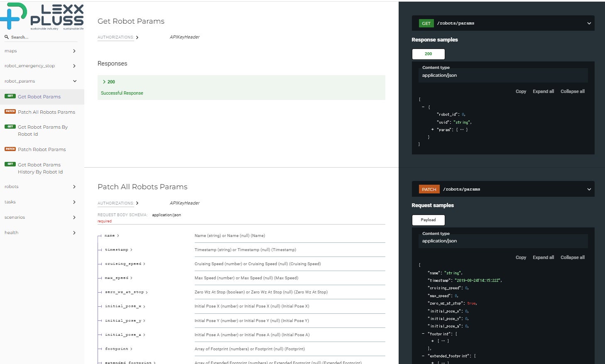The width and height of the screenshot is (605, 364).
Task: Focus the sidebar Search field
Action: [x=42, y=37]
